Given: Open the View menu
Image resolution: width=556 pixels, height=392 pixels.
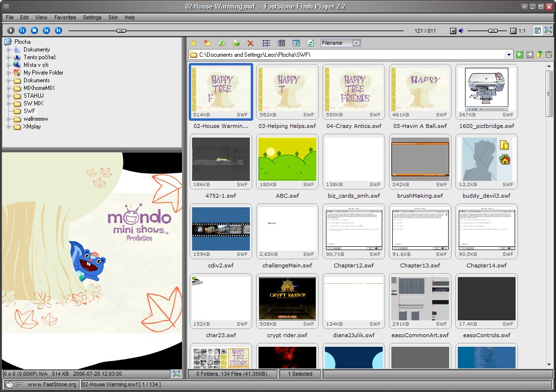Looking at the screenshot, I should (x=41, y=17).
